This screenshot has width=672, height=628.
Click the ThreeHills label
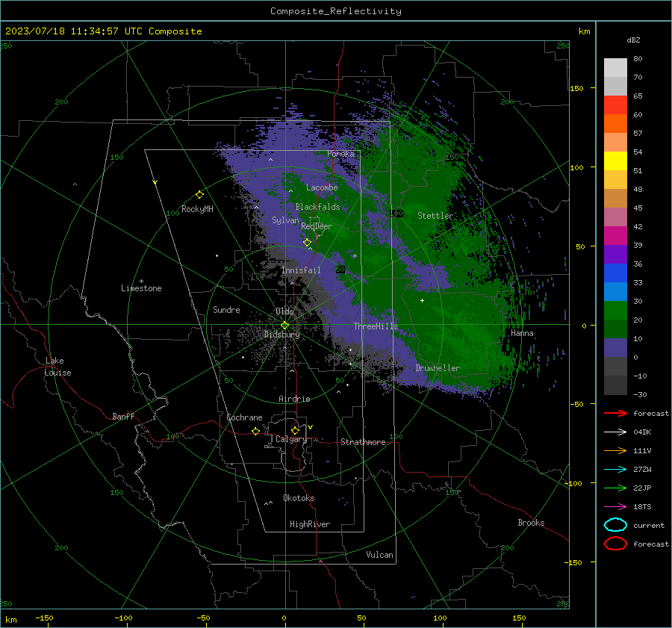(376, 326)
